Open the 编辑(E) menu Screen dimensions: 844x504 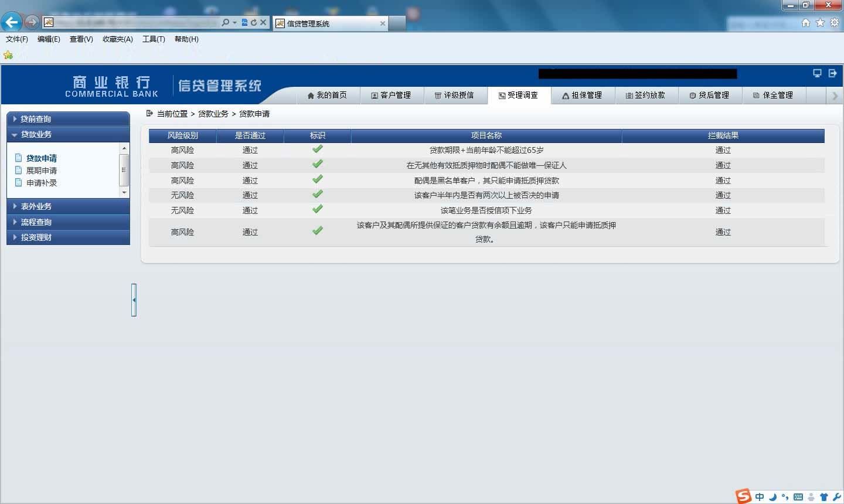coord(49,39)
